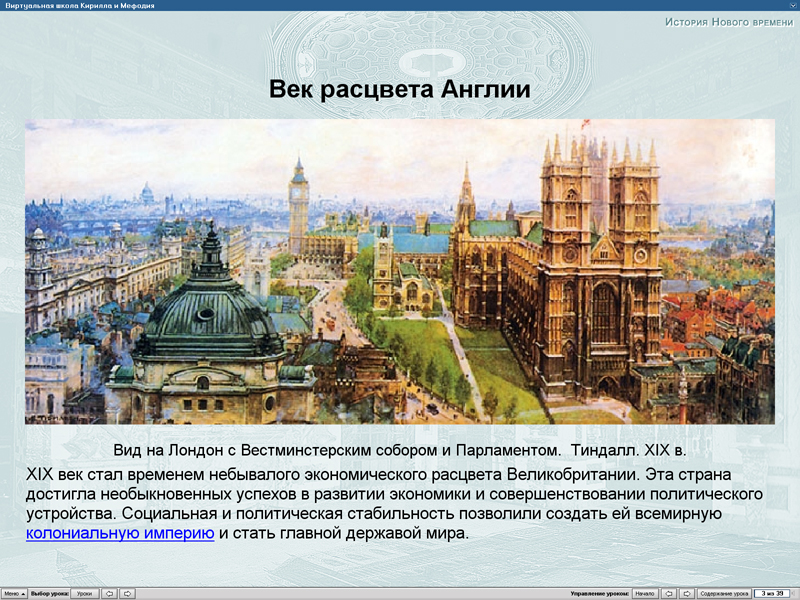Click the London panorama painting image
The width and height of the screenshot is (800, 600).
(399, 271)
